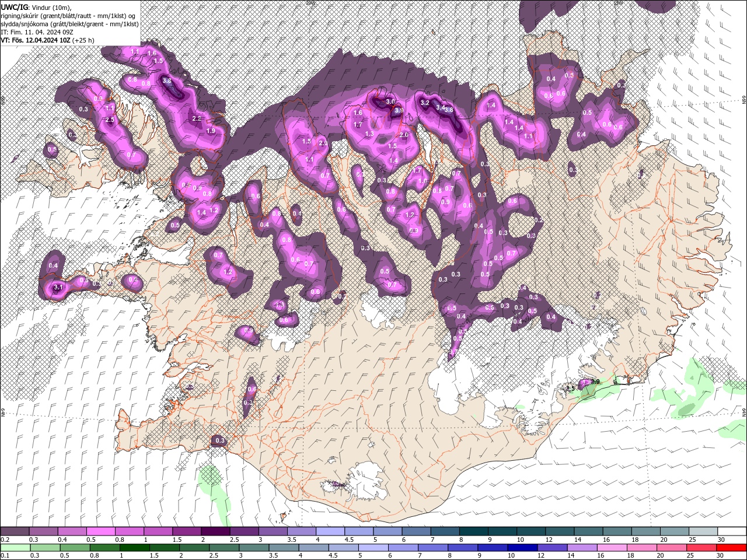Select the bright pink snow swatch at 0.5

pos(101,531)
